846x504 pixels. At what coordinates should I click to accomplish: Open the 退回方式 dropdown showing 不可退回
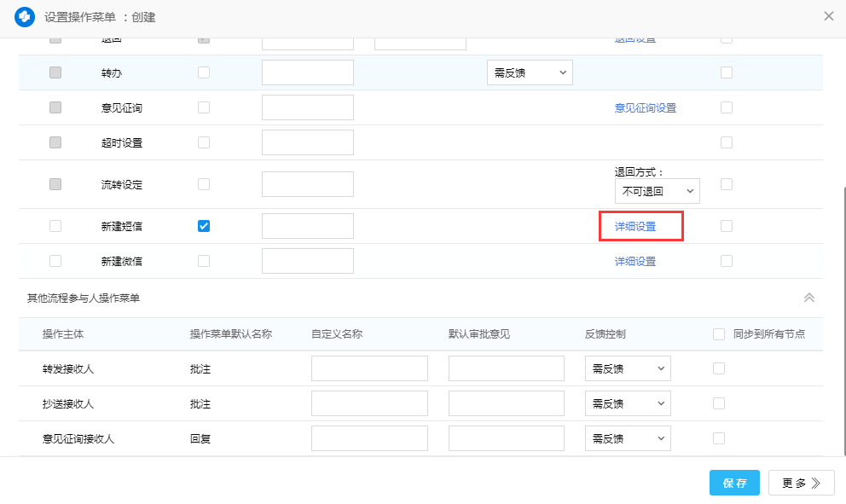point(657,191)
